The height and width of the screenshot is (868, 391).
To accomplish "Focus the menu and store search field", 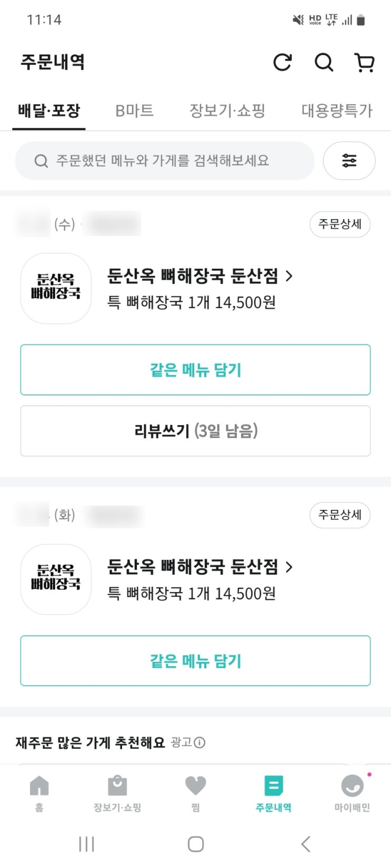I will click(165, 160).
